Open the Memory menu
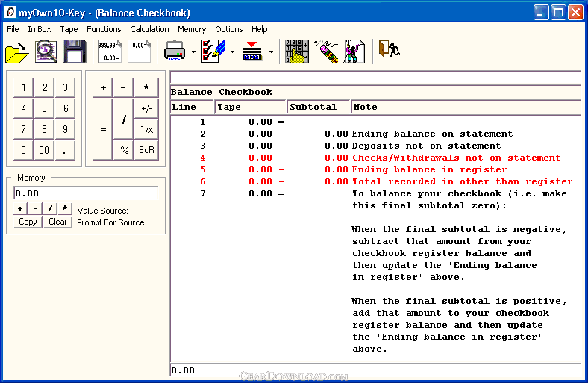 [192, 29]
